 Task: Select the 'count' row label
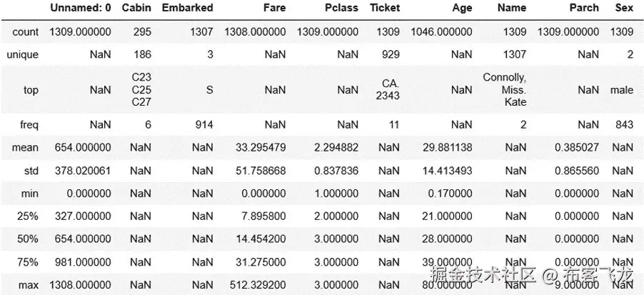26,32
